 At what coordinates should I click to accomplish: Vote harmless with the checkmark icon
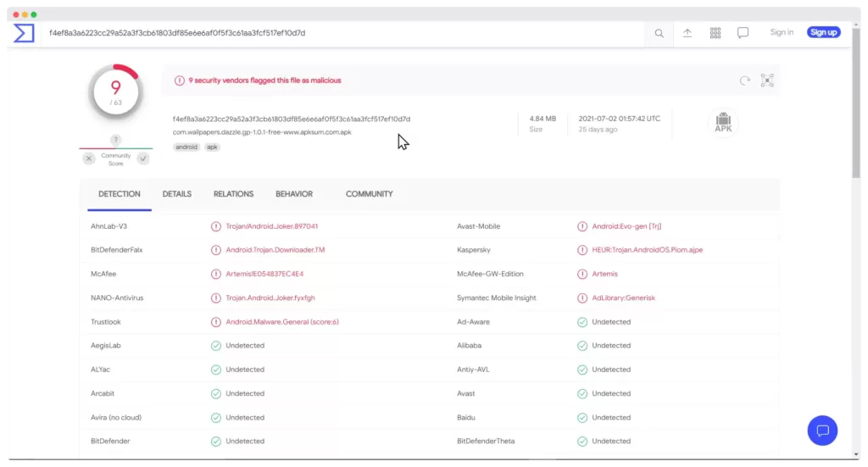(142, 158)
